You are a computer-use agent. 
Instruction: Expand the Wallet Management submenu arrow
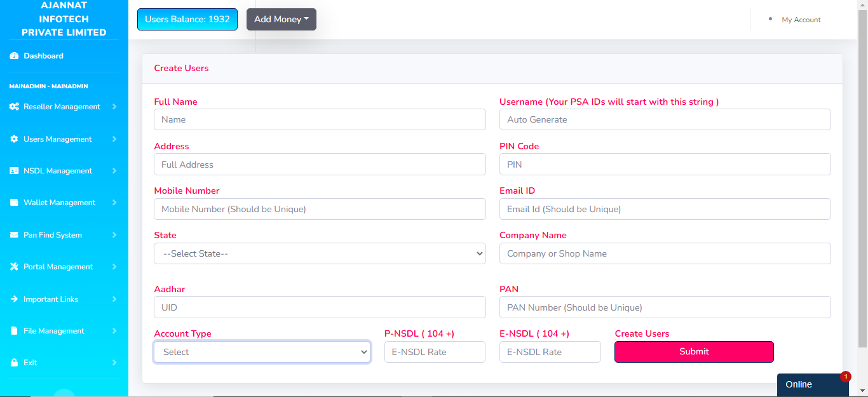(x=114, y=203)
